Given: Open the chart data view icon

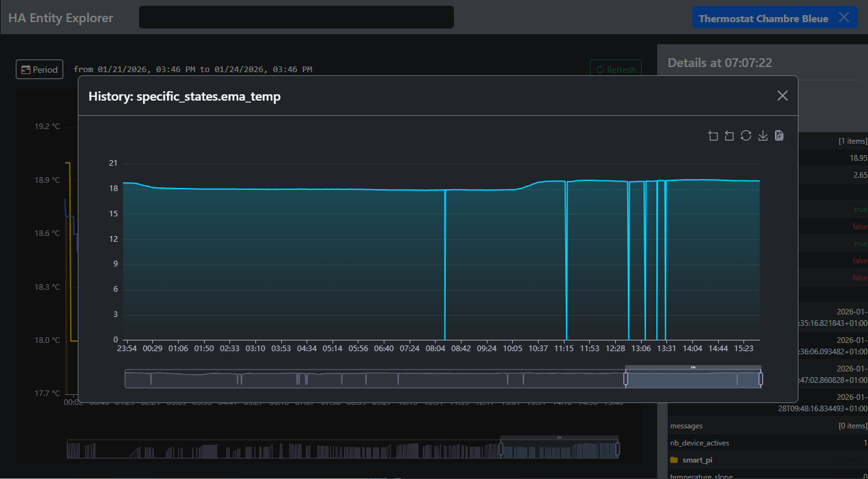Looking at the screenshot, I should point(779,136).
